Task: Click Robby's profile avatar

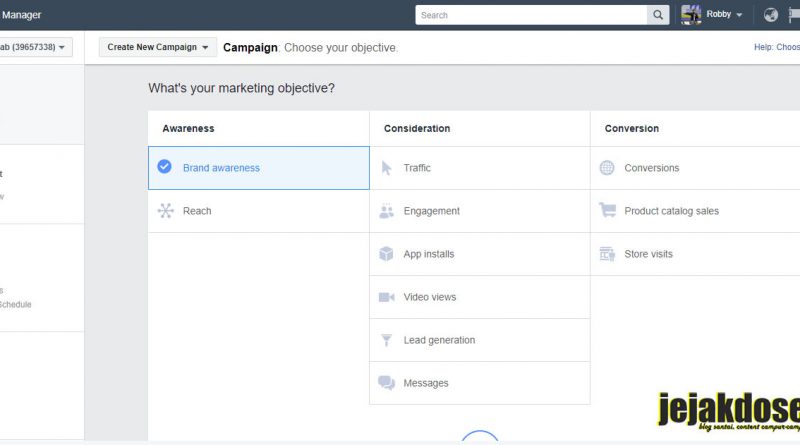Action: point(691,15)
